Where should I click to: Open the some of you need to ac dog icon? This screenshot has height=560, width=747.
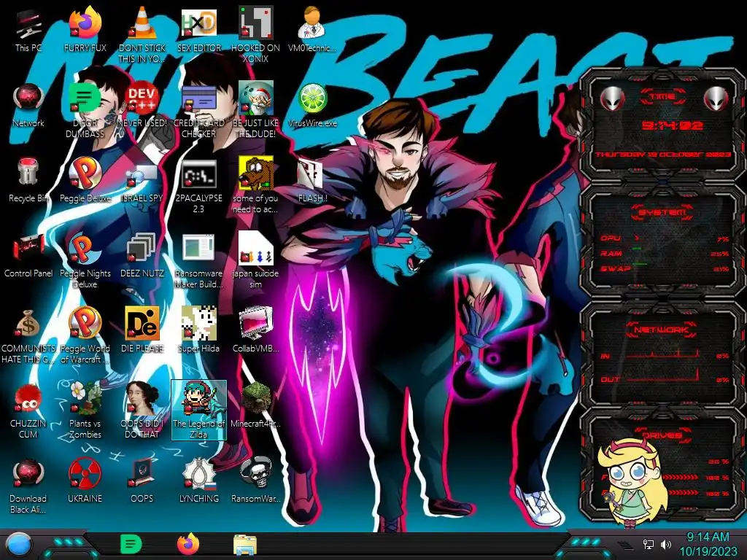tap(255, 186)
